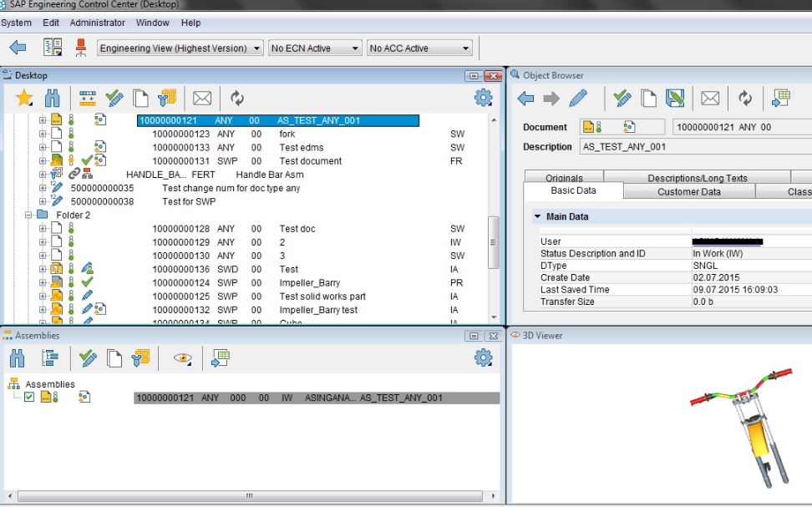Switch to the Originals tab
Screen dimensions: 812x507
564,177
